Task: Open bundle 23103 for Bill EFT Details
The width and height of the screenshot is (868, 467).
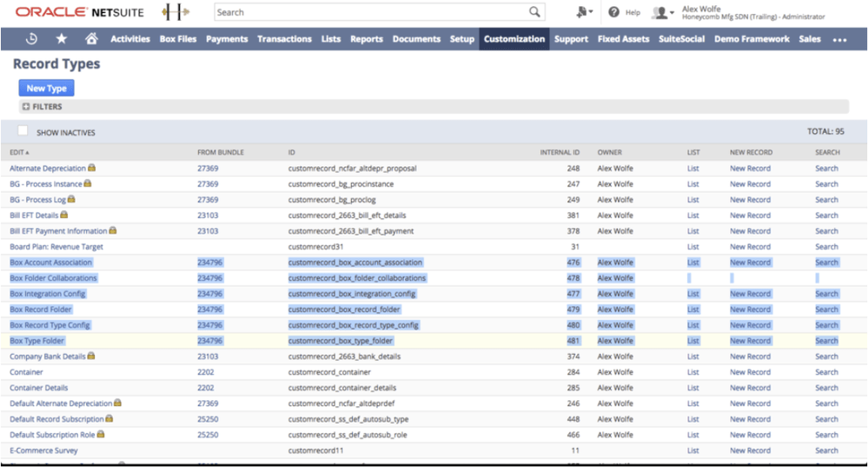Action: click(208, 215)
